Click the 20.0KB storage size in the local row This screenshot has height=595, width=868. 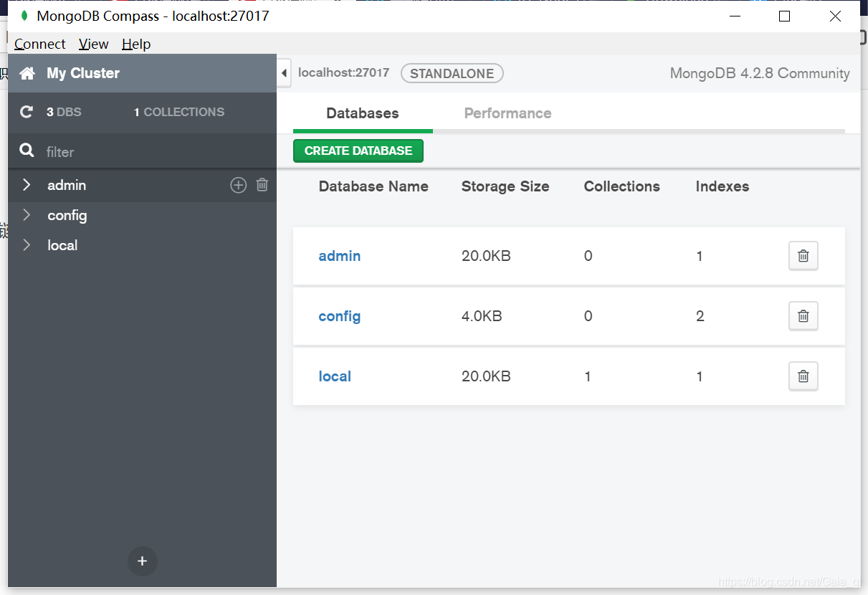[486, 376]
